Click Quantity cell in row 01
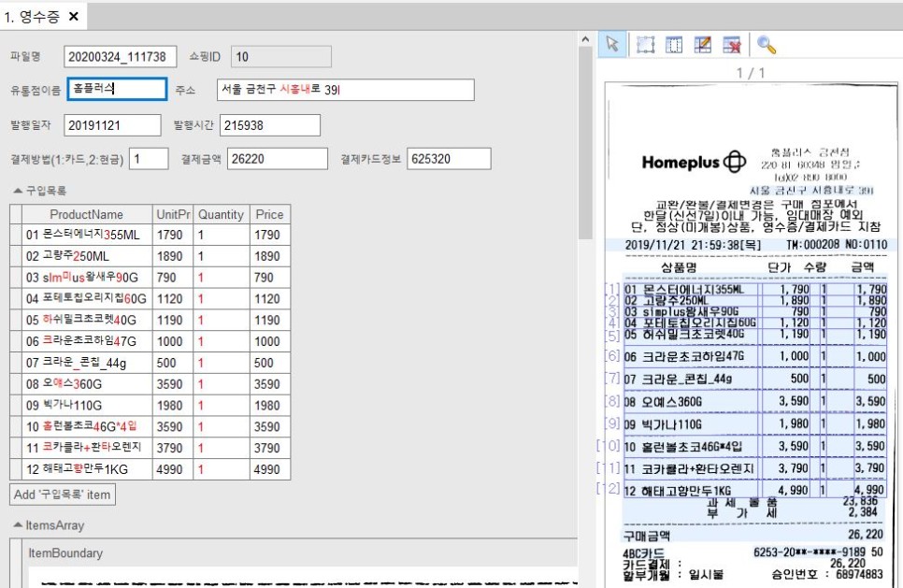903x588 pixels. click(x=222, y=235)
